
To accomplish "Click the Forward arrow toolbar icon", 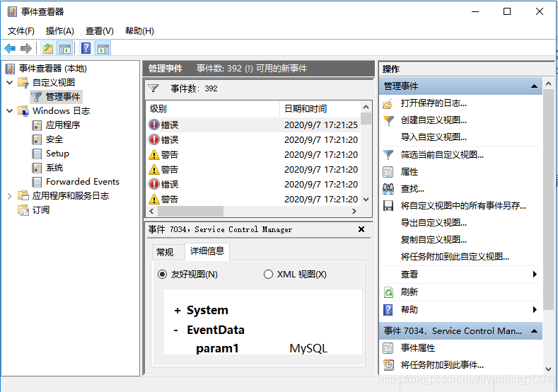I will [x=25, y=48].
